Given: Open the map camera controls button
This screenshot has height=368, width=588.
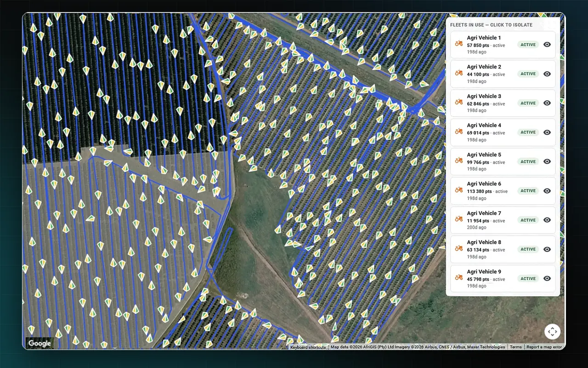Looking at the screenshot, I should coord(552,331).
